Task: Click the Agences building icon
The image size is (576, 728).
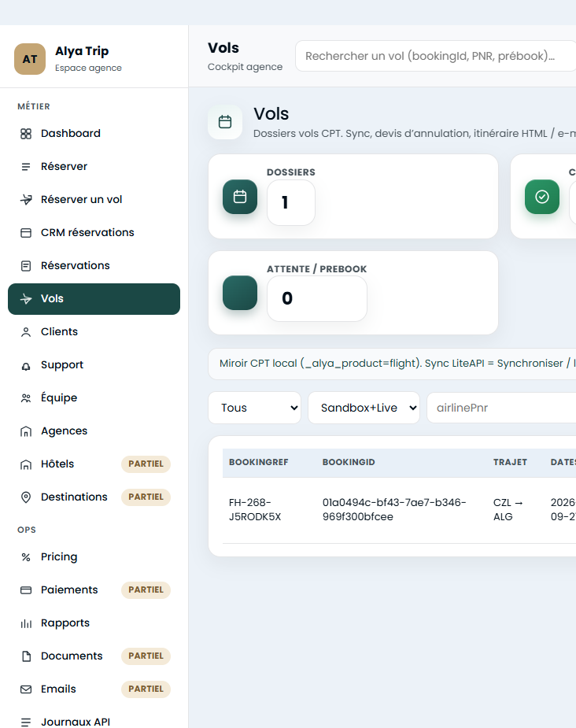Action: coord(26,431)
